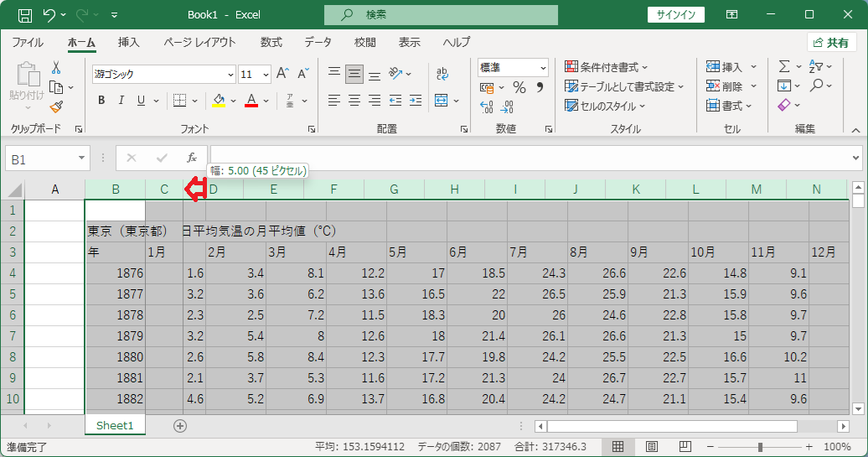Save the workbook with the floppy disk icon
The image size is (868, 457).
(x=25, y=15)
